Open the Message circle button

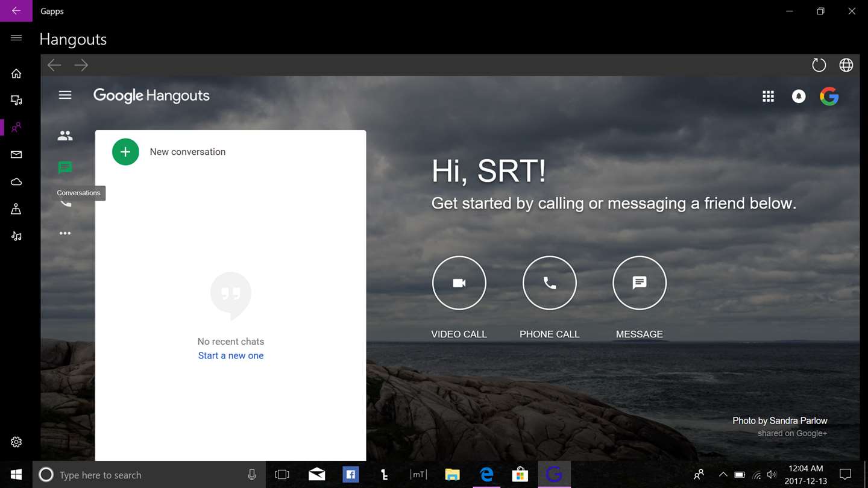click(x=639, y=283)
